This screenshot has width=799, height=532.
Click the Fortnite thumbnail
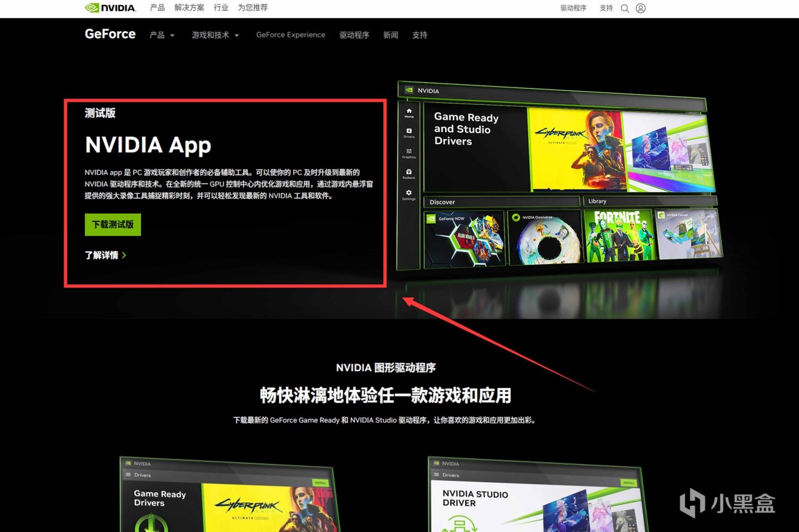[x=619, y=235]
